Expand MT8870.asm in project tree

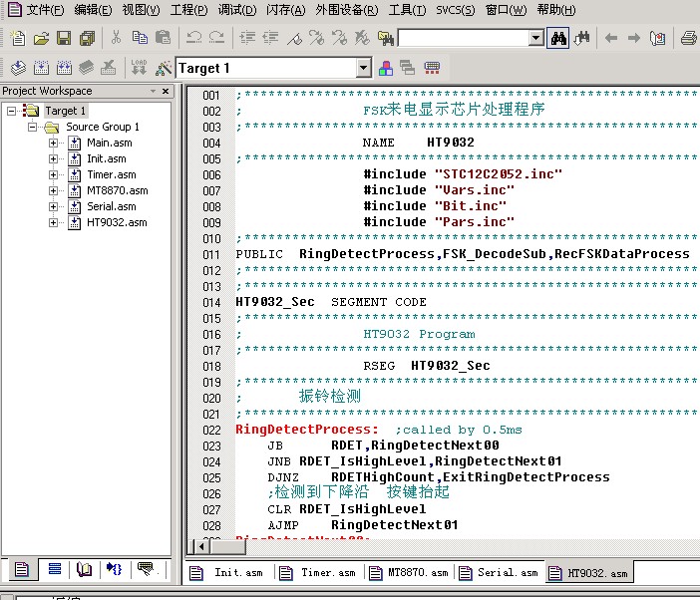[x=53, y=191]
